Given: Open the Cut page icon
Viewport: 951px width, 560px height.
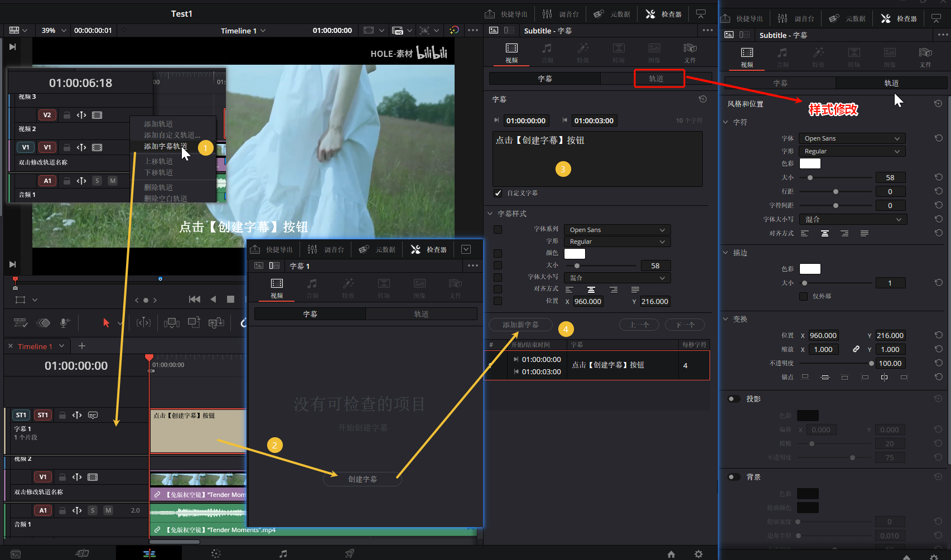Looking at the screenshot, I should click(x=83, y=553).
